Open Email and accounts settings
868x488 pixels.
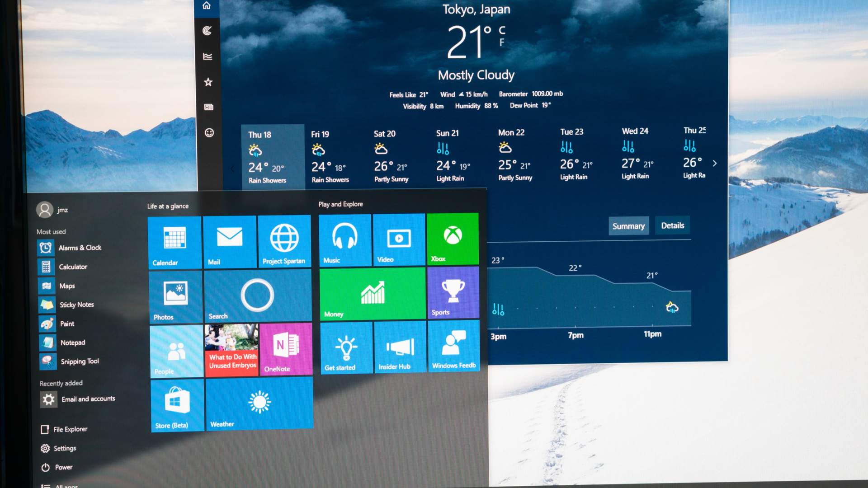tap(78, 399)
